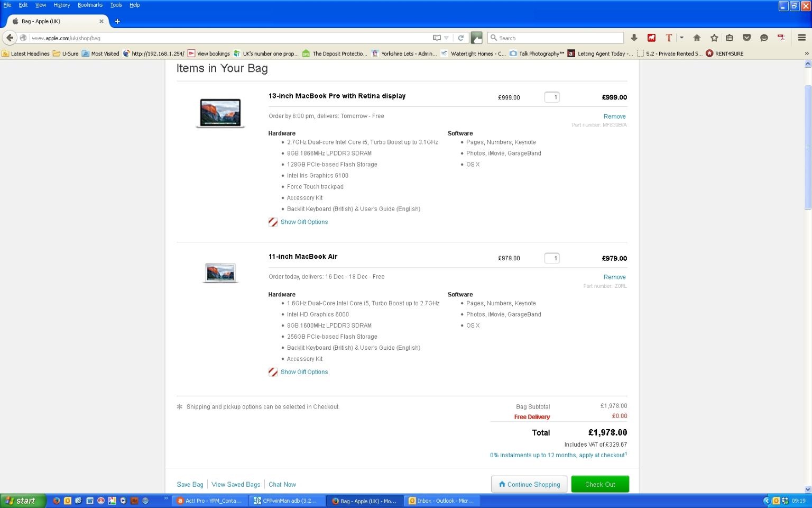Click the reload page icon
The image size is (812, 508).
[x=460, y=38]
